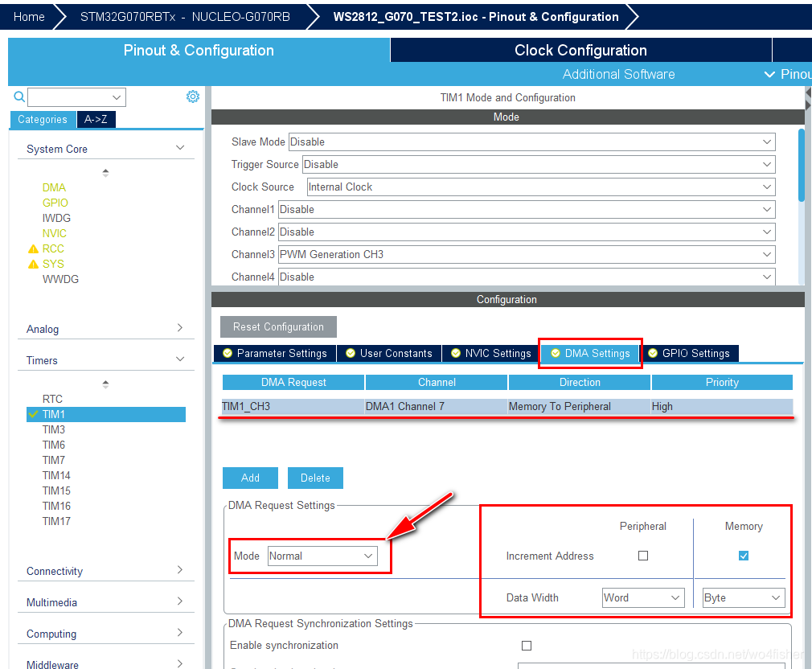Select GPIO in System Core list
The width and height of the screenshot is (812, 669).
click(55, 203)
